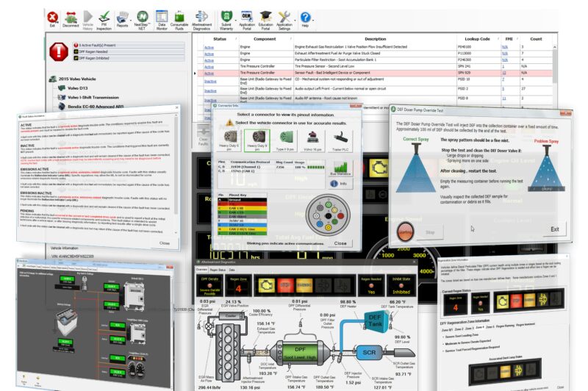Open the Data Monitor tool
Viewport: 588px width, 391px height.
coord(162,21)
